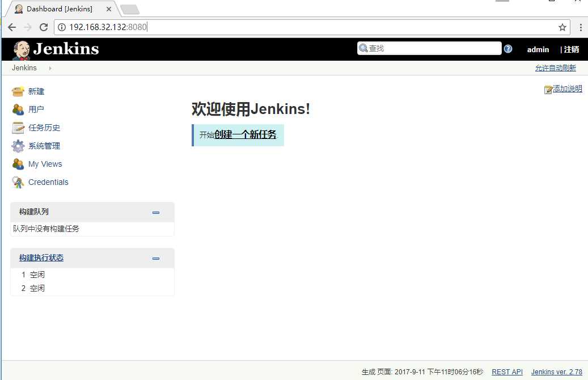Click the Jenkins title text in header
Viewport: 588px width, 380px height.
click(x=66, y=49)
